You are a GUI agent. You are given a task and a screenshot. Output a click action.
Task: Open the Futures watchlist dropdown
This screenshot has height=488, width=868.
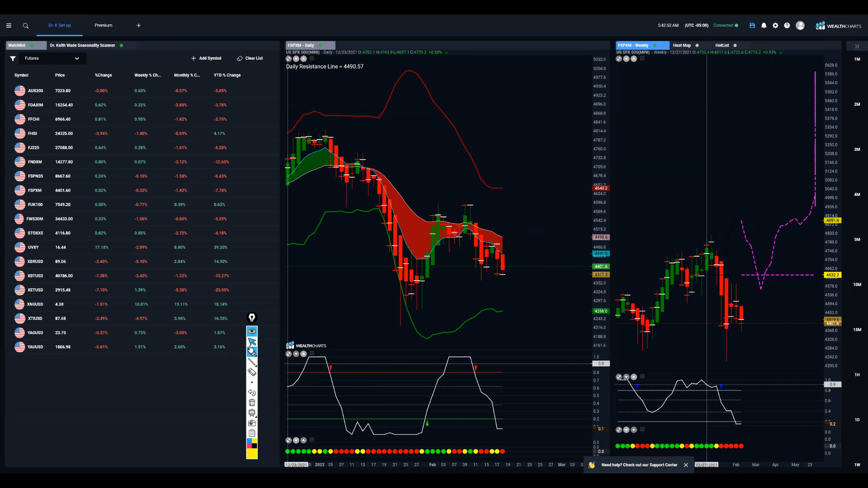pyautogui.click(x=52, y=58)
